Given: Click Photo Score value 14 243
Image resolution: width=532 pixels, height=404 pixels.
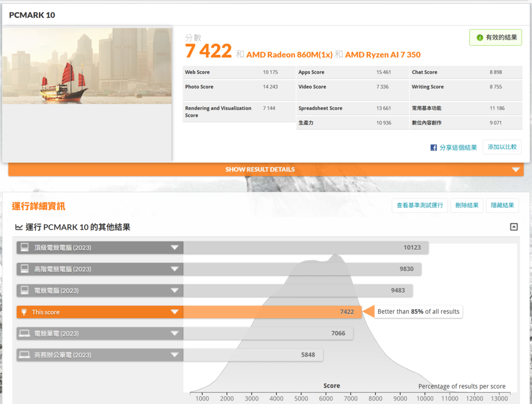Looking at the screenshot, I should [x=270, y=87].
